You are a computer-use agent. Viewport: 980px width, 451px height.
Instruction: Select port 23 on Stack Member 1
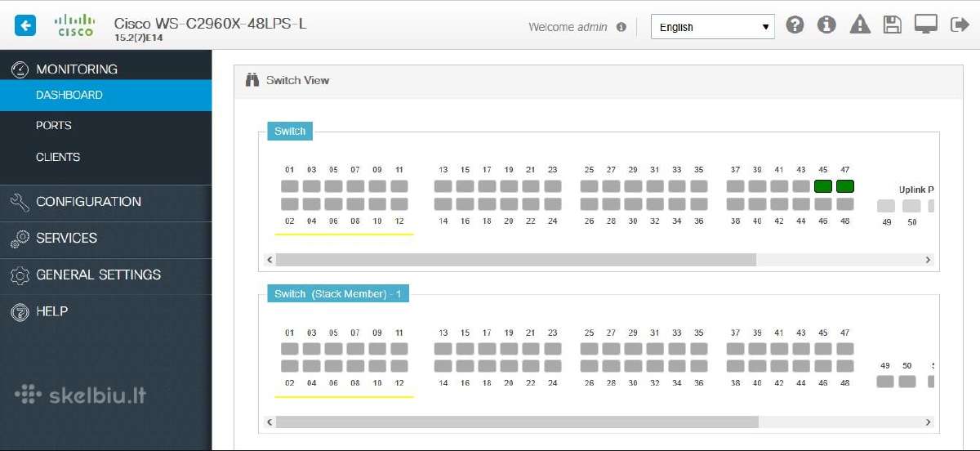click(553, 349)
